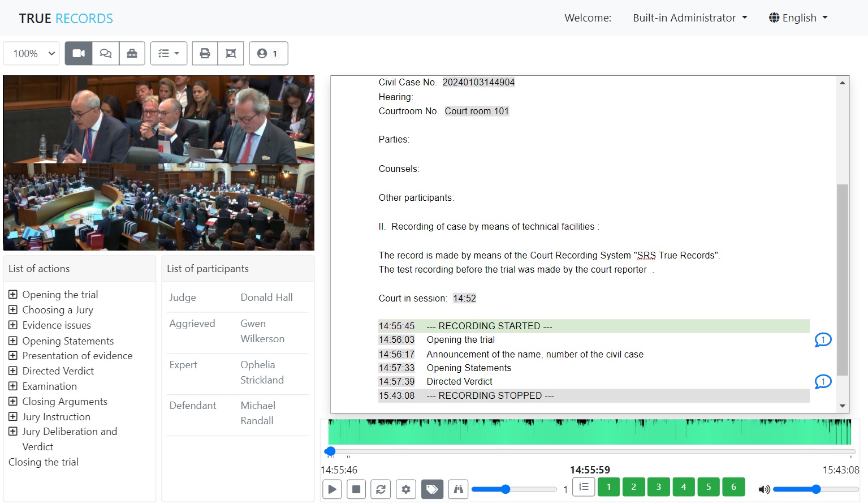Open the 100% zoom dropdown
The image size is (868, 504).
(31, 53)
